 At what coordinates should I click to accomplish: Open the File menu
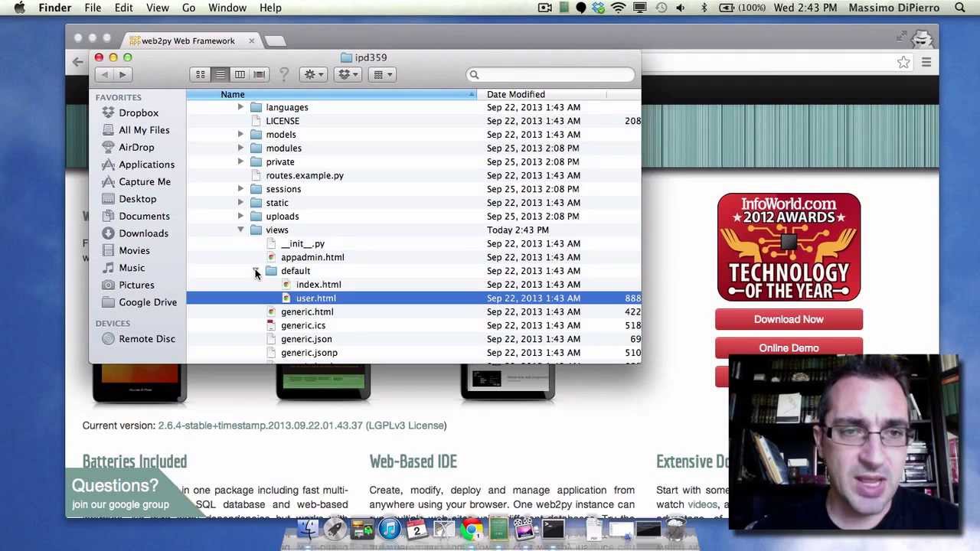93,8
